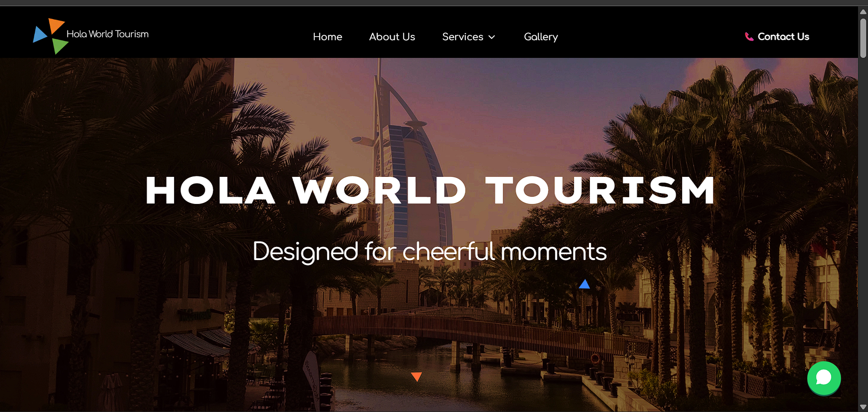Click the pink phone icon

[749, 37]
